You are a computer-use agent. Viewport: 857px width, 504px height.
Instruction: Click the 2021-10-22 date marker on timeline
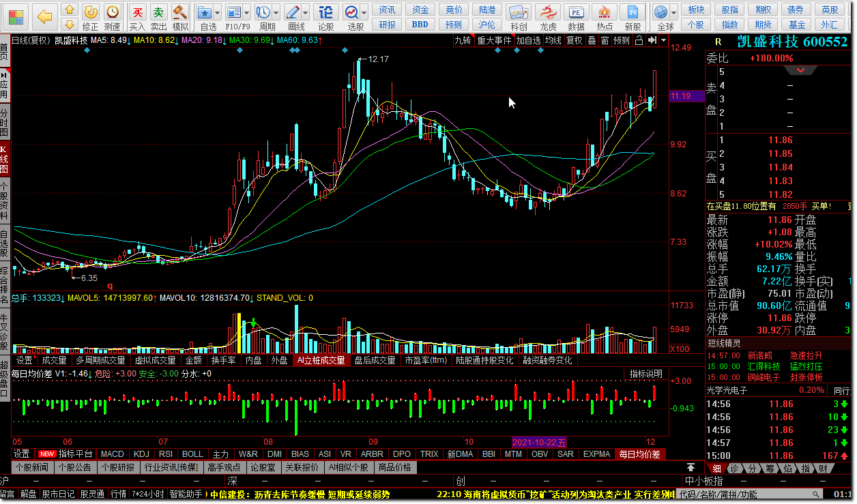[x=540, y=442]
